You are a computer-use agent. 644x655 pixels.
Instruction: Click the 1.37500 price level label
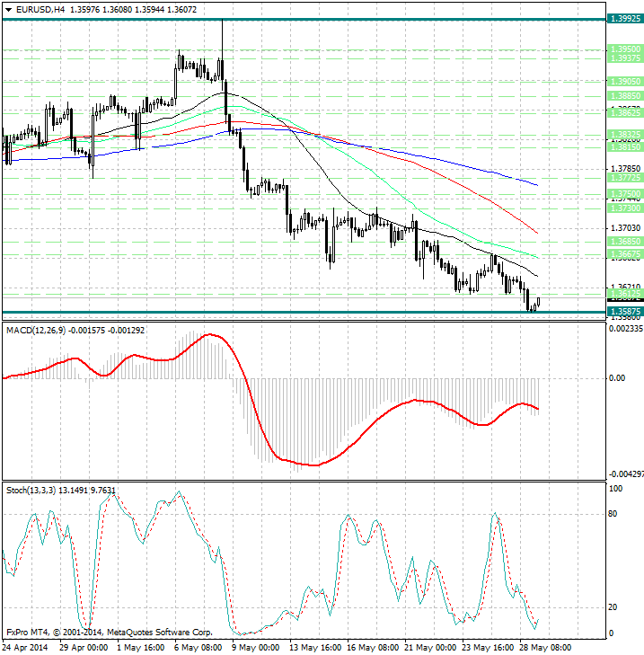pyautogui.click(x=625, y=194)
